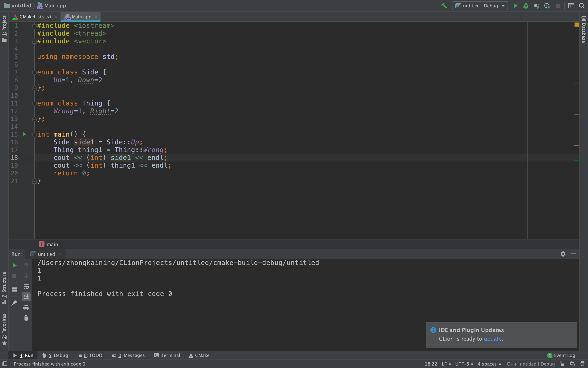
Task: Open the 0: Messages tool window
Action: [x=128, y=355]
